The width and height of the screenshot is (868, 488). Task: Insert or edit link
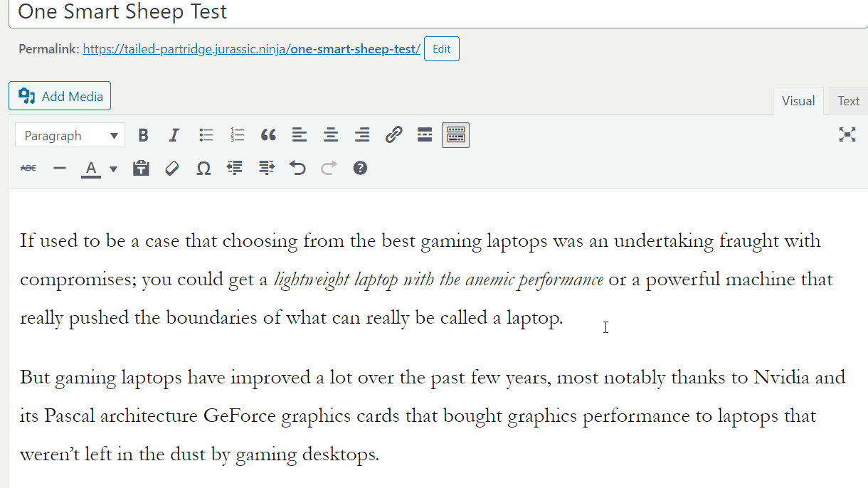(x=393, y=135)
